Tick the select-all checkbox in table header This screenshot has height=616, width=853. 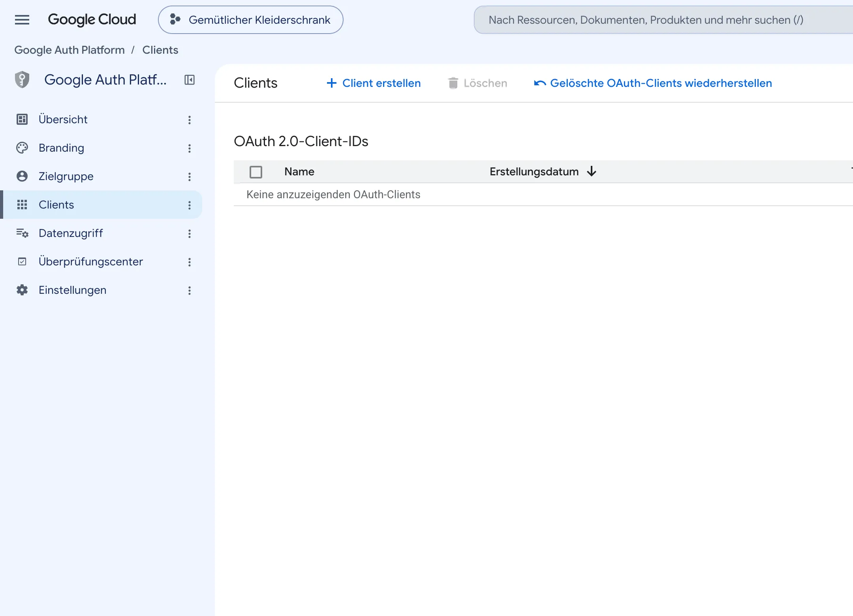point(256,172)
